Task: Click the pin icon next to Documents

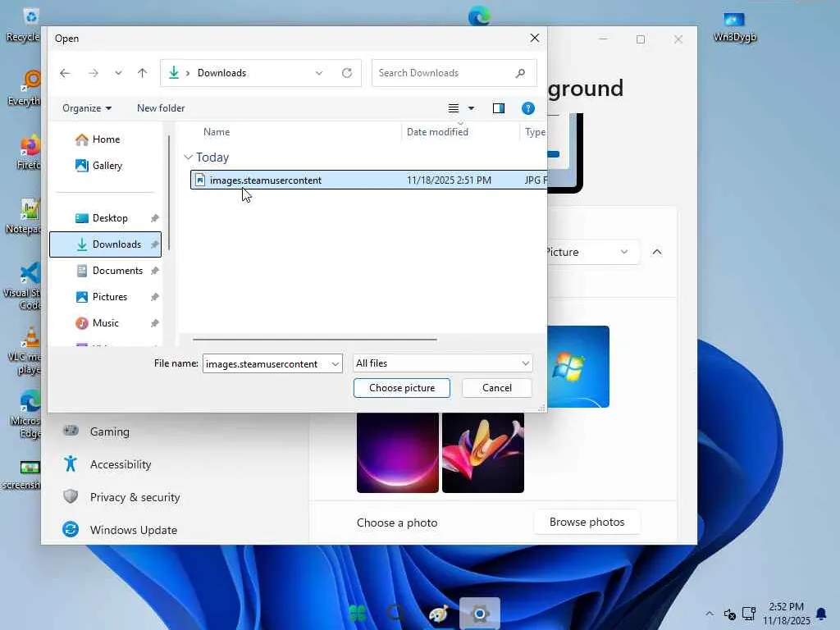Action: [155, 271]
